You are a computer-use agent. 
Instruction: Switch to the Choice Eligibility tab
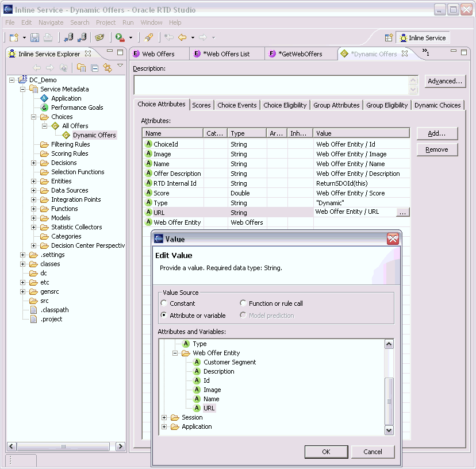(x=285, y=105)
